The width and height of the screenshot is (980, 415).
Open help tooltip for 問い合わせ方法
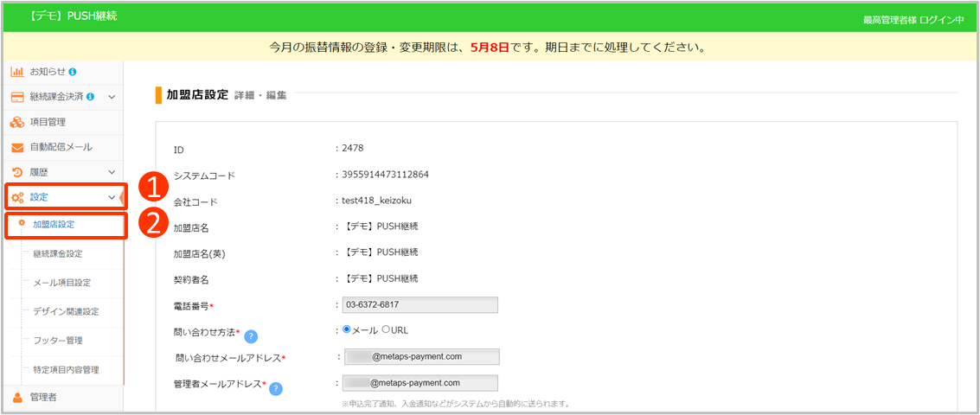[x=251, y=336]
